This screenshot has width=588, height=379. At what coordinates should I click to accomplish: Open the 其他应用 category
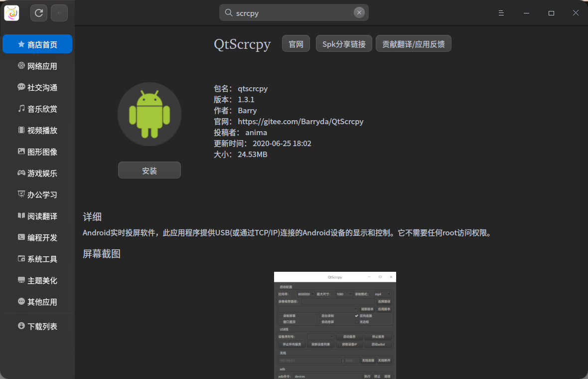click(37, 301)
